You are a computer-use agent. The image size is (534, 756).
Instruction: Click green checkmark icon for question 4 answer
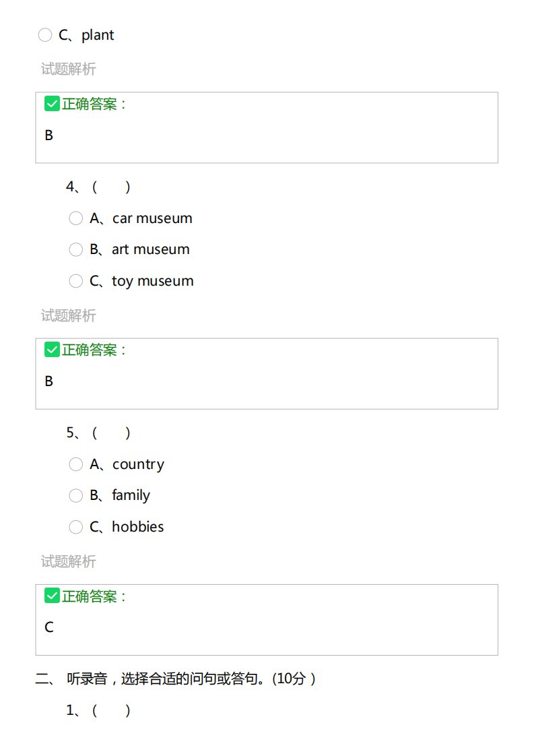click(52, 350)
